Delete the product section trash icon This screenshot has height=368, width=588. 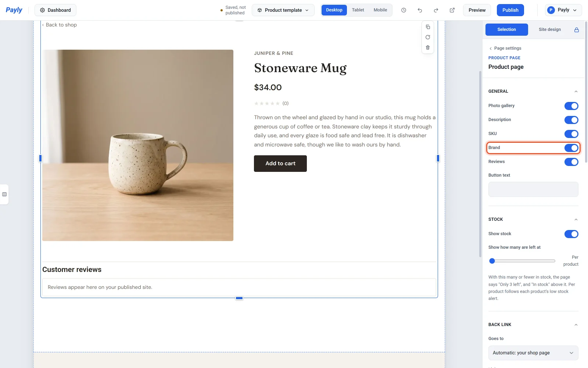click(428, 47)
